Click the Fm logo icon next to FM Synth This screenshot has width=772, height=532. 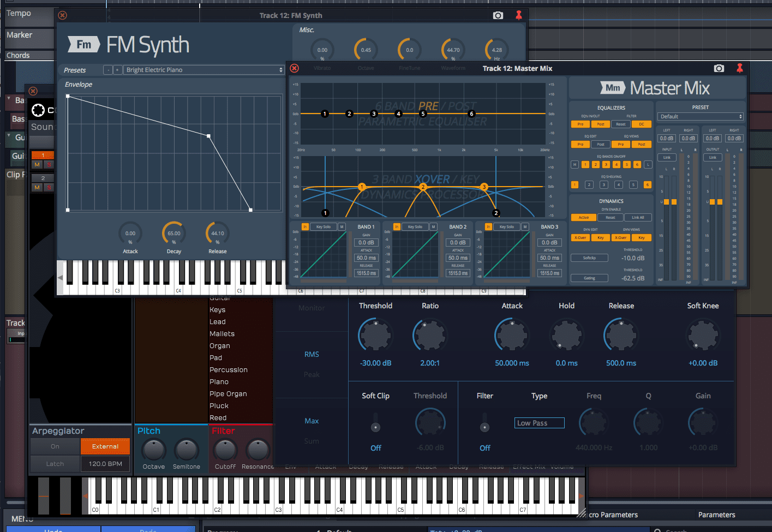pyautogui.click(x=83, y=45)
